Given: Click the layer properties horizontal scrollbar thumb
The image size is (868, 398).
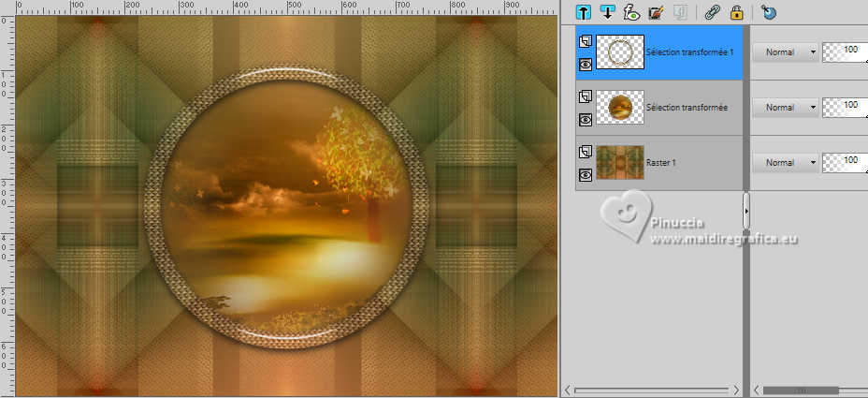Looking at the screenshot, I should 801,391.
